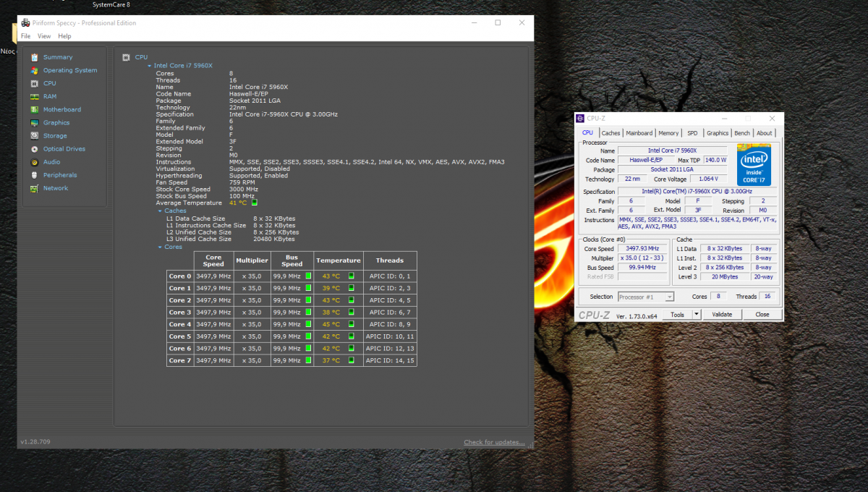
Task: Click the CPU chip icon in the panel header
Action: 126,57
